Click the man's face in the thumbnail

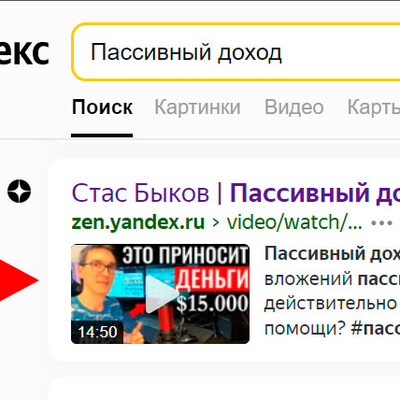[x=96, y=270]
